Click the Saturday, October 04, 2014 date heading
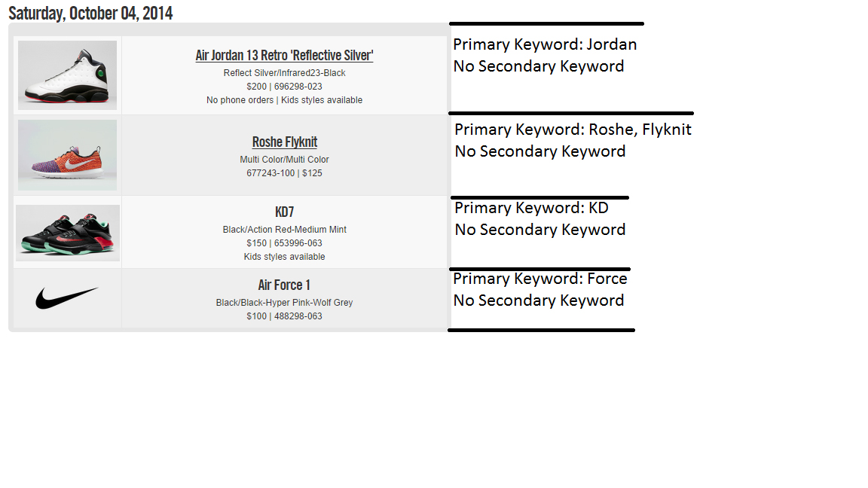 pyautogui.click(x=90, y=13)
